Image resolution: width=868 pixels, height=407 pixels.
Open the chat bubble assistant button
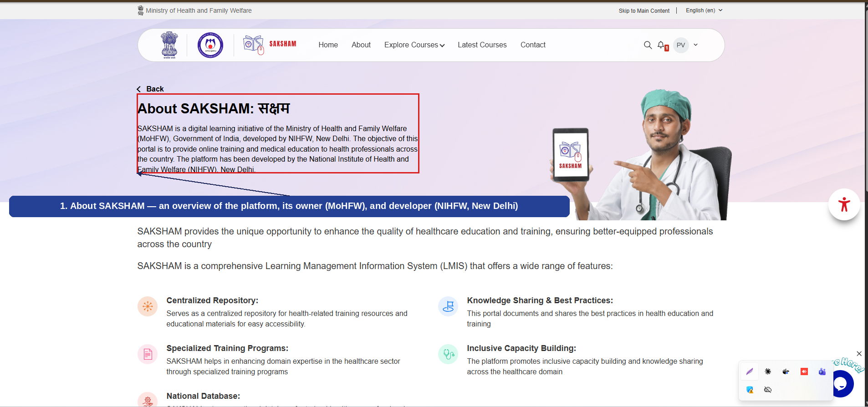pos(842,384)
